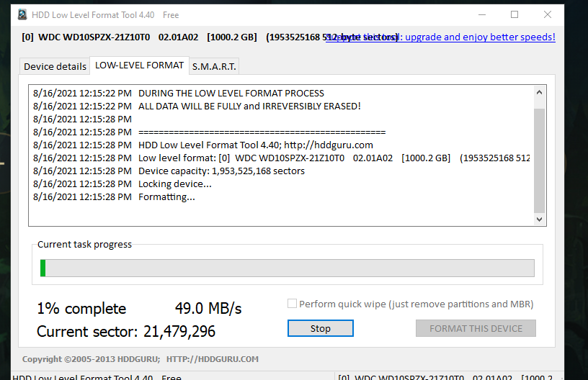Click the FORMAT THIS DEVICE button
The height and width of the screenshot is (380, 588).
point(476,328)
